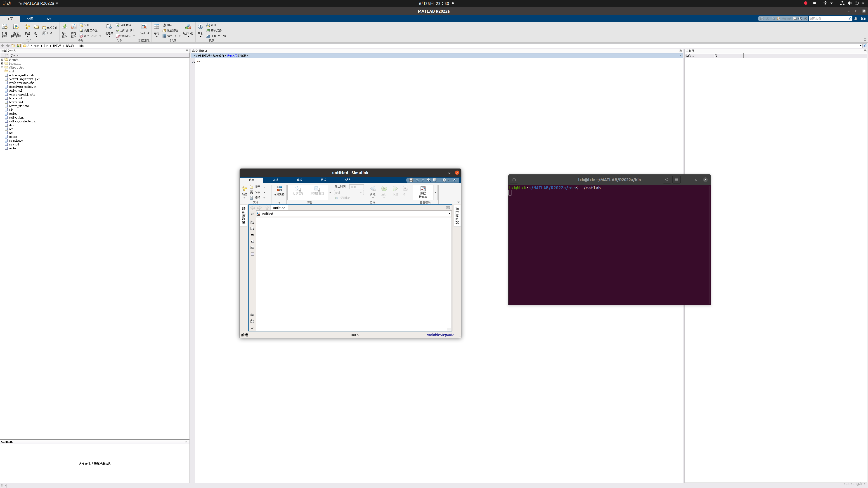The image size is (868, 488).
Task: Open simulation mode combo box
Action: [349, 193]
